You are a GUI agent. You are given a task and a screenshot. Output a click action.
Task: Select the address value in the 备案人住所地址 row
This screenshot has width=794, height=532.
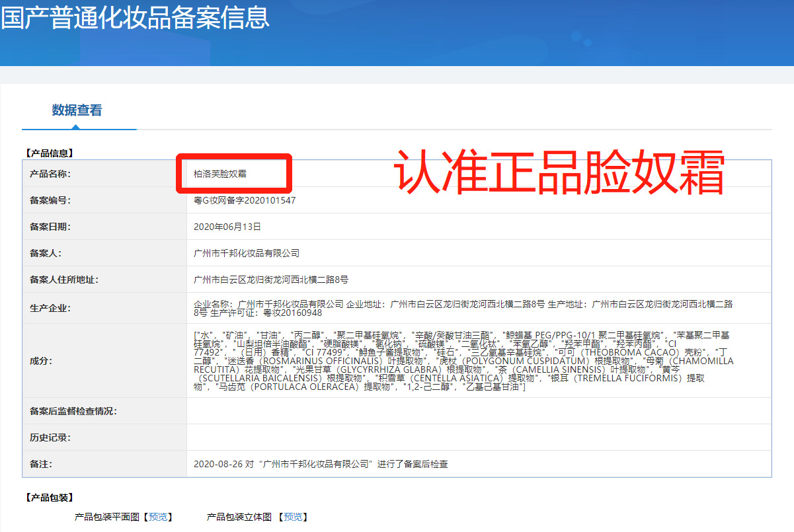point(271,280)
